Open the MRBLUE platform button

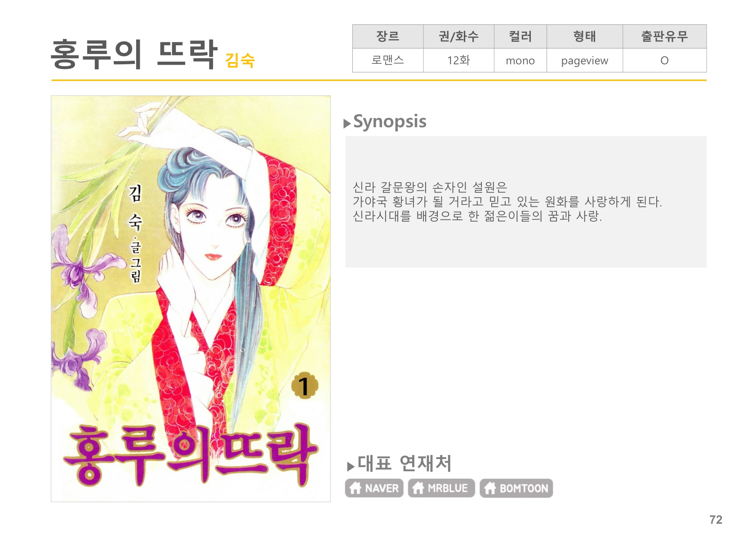pos(441,488)
